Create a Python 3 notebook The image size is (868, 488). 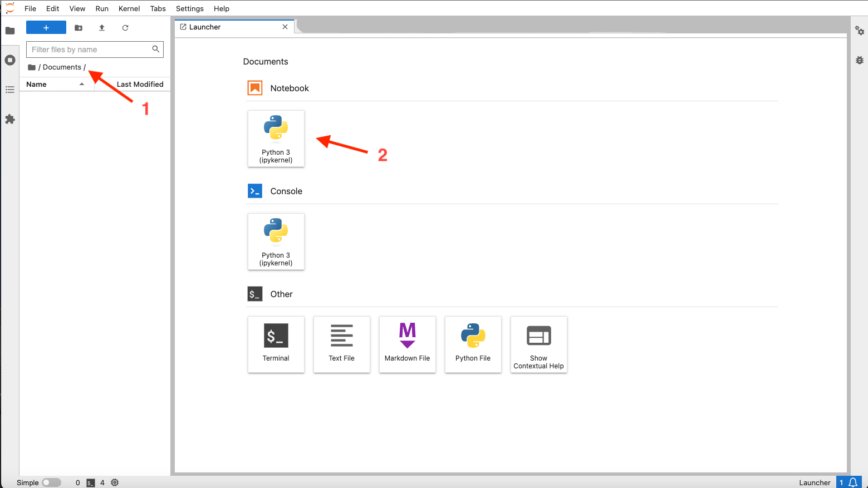point(276,139)
